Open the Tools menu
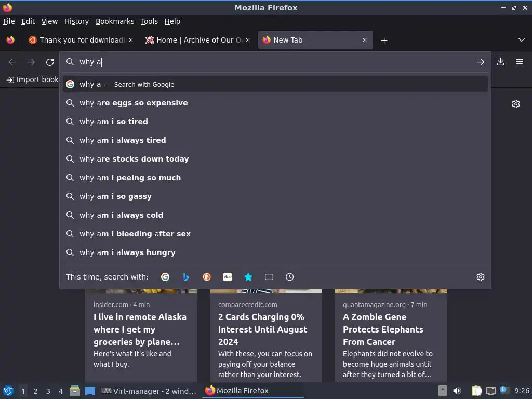Viewport: 532px width, 399px height. pyautogui.click(x=149, y=21)
